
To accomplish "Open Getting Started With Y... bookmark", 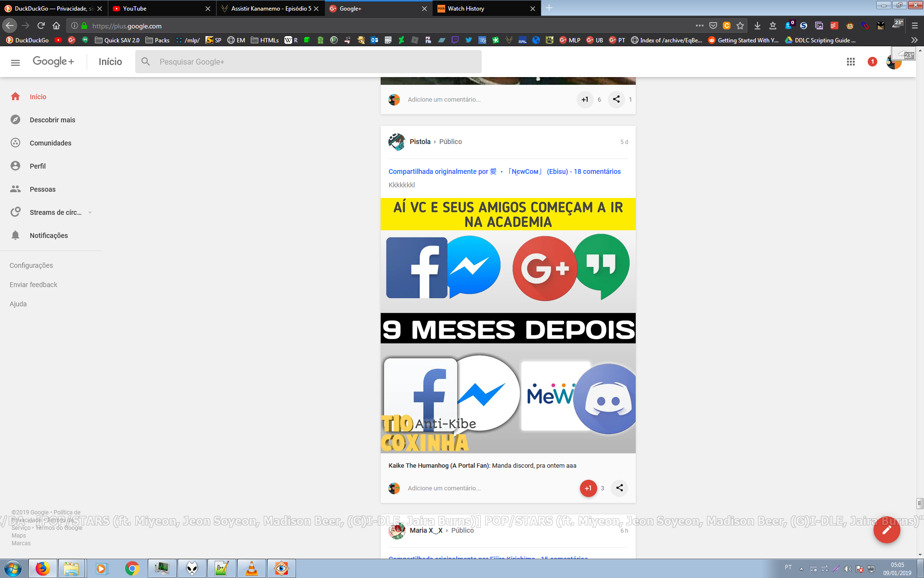I will tap(743, 40).
